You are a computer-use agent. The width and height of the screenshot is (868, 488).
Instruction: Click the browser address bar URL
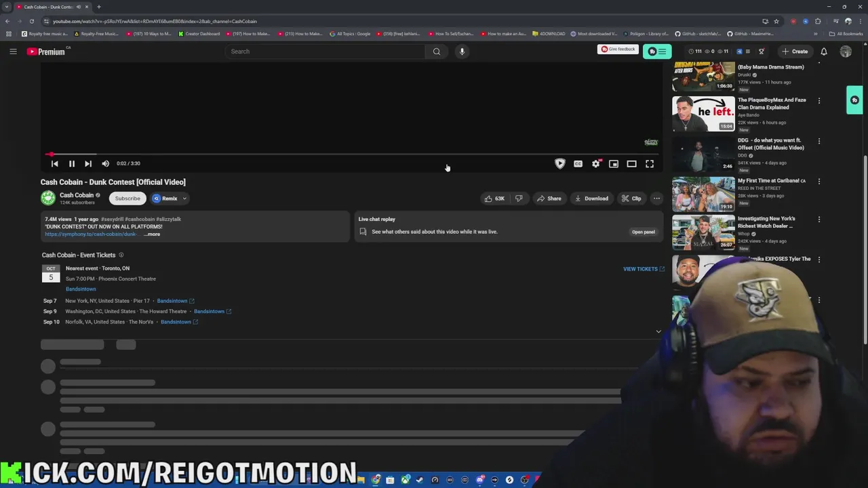[155, 21]
